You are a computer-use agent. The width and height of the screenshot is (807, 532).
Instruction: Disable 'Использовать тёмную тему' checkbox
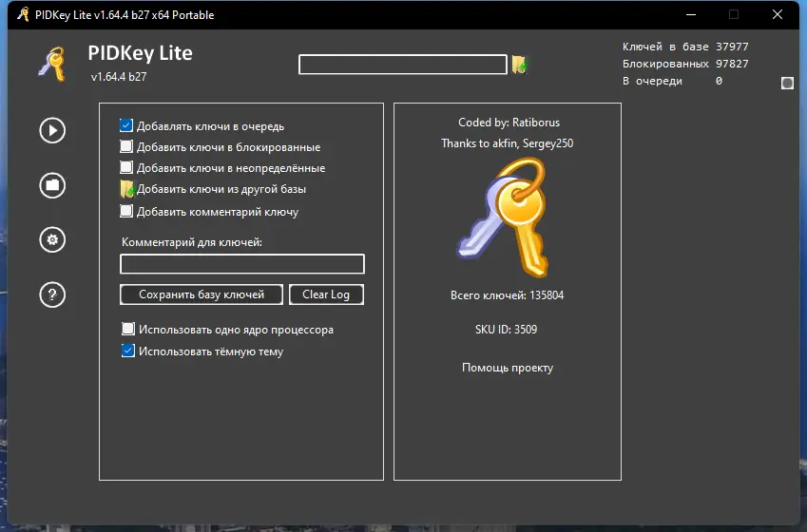click(128, 351)
